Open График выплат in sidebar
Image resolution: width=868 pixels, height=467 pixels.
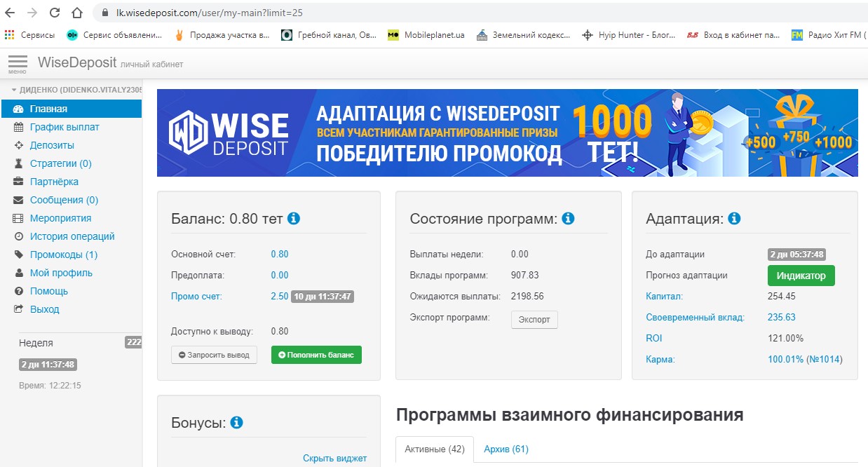pos(65,127)
